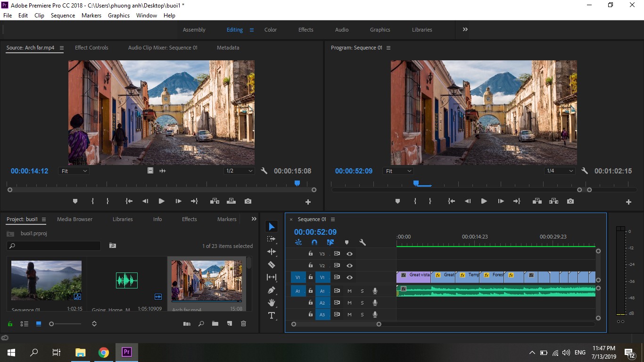Click the Delete trash icon in Project panel
This screenshot has width=644, height=362.
(x=244, y=323)
